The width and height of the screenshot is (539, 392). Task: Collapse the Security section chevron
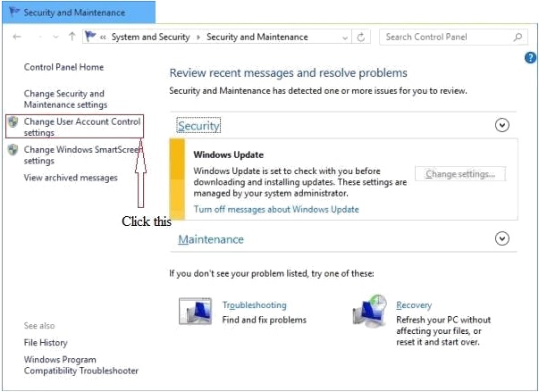[x=501, y=125]
